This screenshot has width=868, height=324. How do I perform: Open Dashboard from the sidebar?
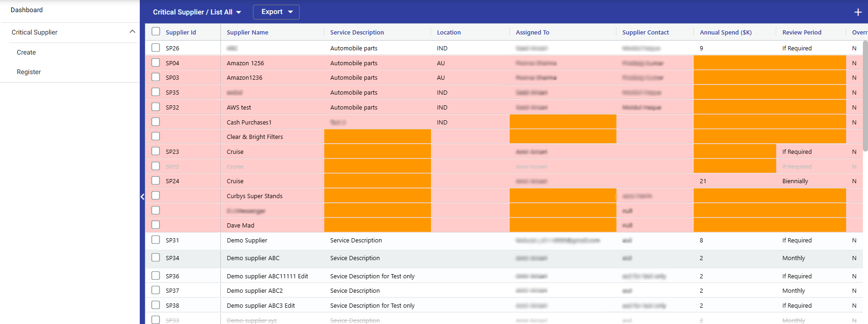27,10
